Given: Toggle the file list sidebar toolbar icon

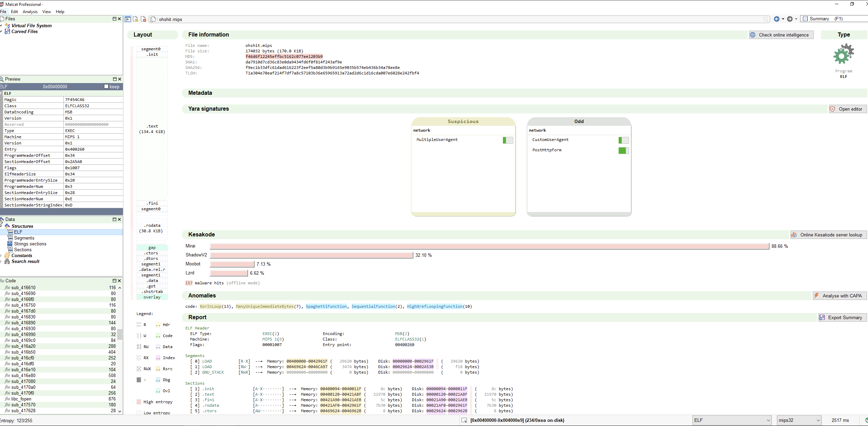Looking at the screenshot, I should pos(128,19).
